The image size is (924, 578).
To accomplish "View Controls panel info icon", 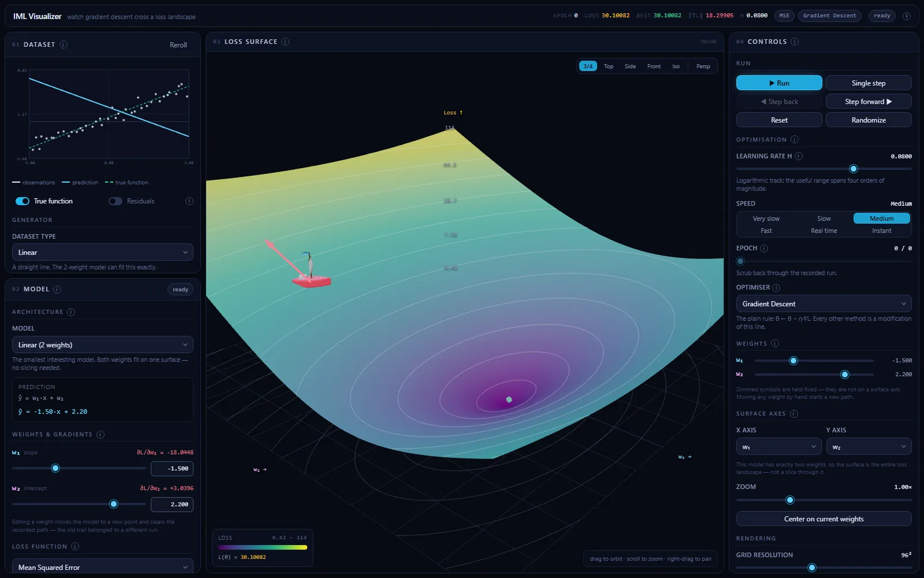I will point(795,42).
